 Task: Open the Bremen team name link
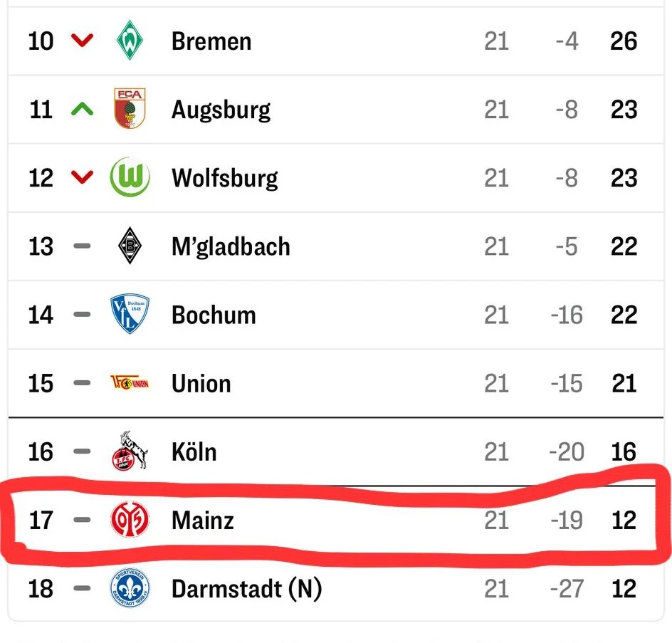tap(211, 41)
